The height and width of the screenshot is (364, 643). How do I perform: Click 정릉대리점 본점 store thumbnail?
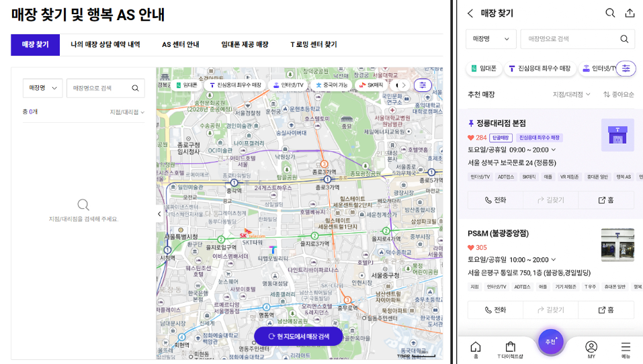[617, 135]
